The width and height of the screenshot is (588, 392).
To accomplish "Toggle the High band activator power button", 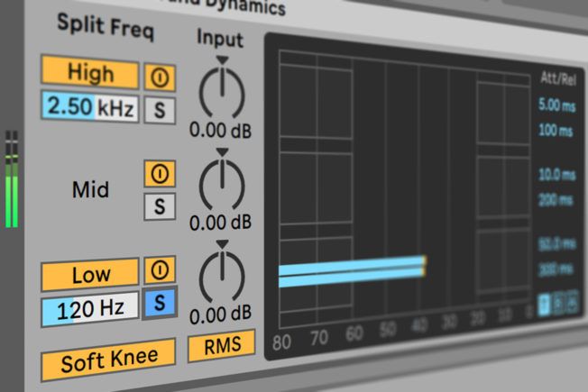I will [x=161, y=77].
